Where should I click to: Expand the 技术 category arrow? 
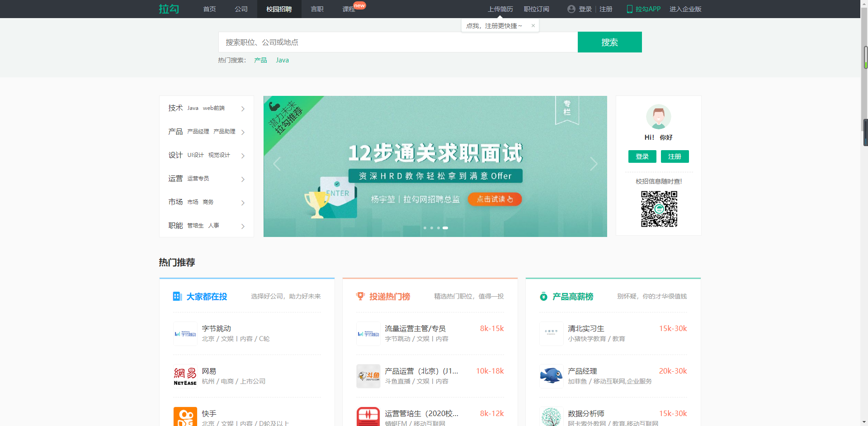click(243, 109)
